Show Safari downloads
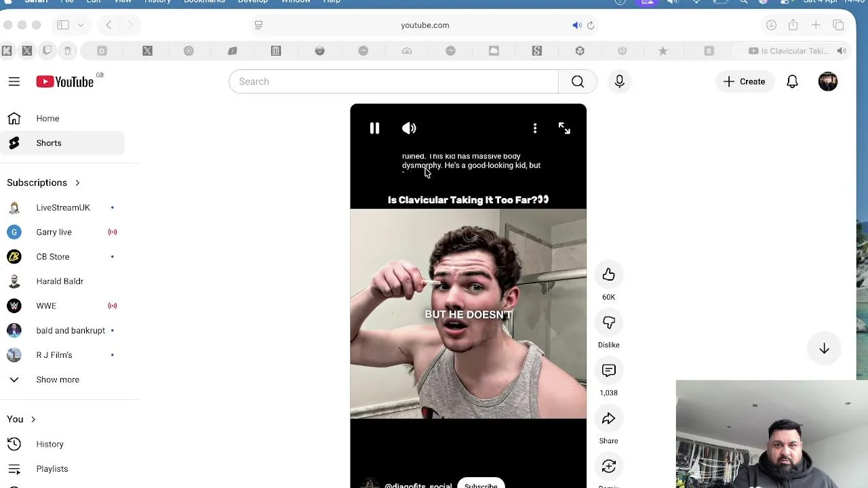This screenshot has width=868, height=488. pyautogui.click(x=771, y=25)
